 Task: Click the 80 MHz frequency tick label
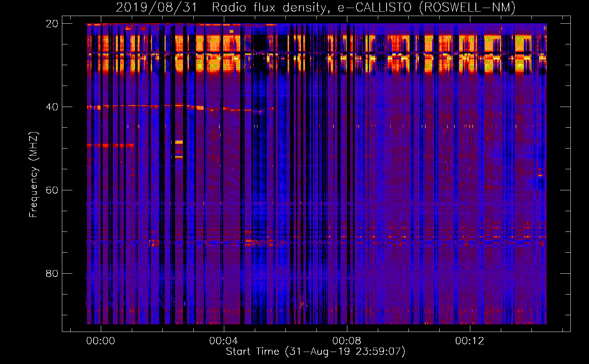click(x=52, y=273)
